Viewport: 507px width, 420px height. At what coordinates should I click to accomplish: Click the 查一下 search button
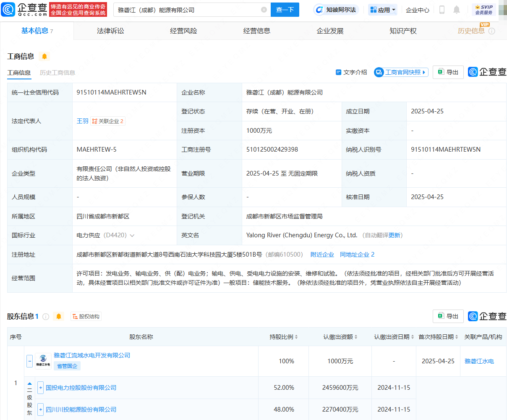point(285,10)
